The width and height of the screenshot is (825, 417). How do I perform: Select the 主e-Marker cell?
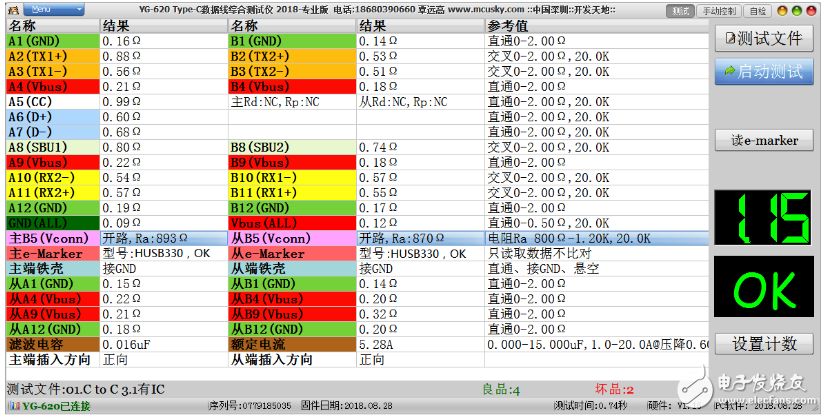click(53, 253)
